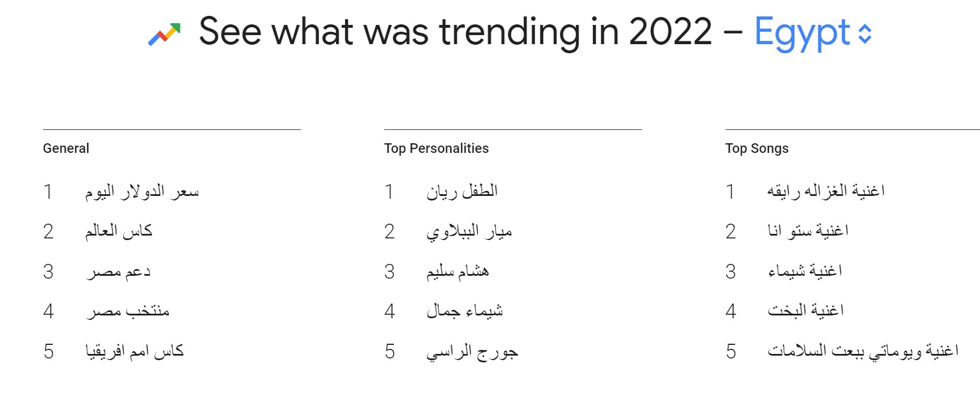980x393 pixels.
Task: Click the up-down chevron beside Egypt
Action: click(x=865, y=33)
